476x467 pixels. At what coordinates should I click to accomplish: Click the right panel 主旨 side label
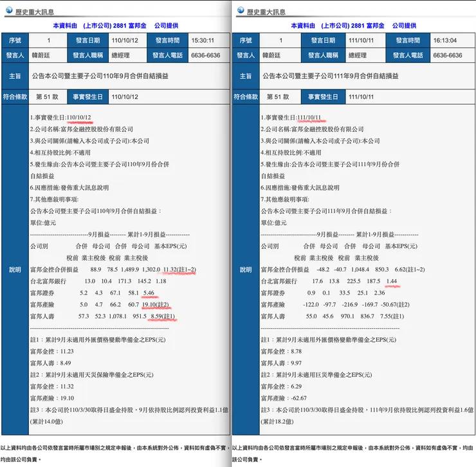(246, 76)
